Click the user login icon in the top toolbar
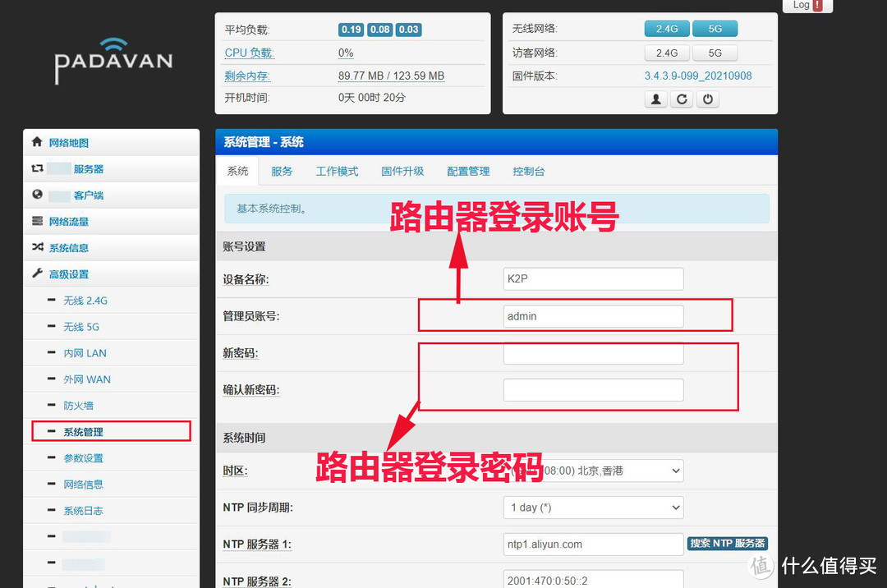The height and width of the screenshot is (588, 887). point(655,99)
